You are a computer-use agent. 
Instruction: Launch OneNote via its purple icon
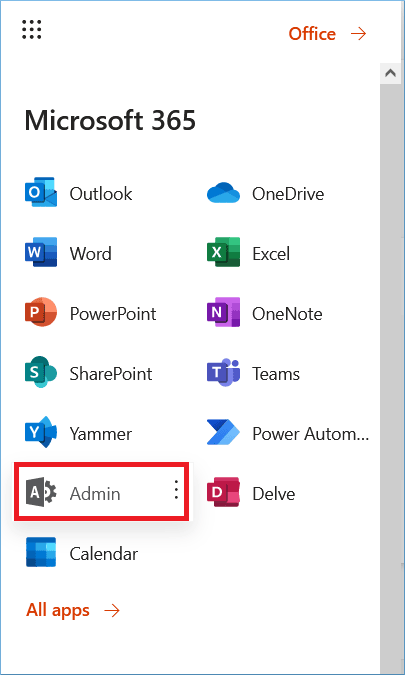coord(223,312)
